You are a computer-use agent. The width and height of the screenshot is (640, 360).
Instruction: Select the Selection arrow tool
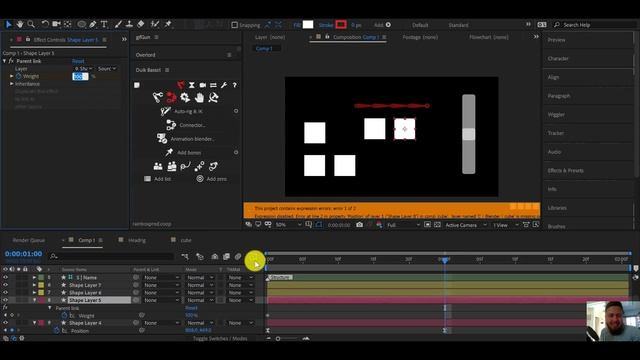coord(8,24)
